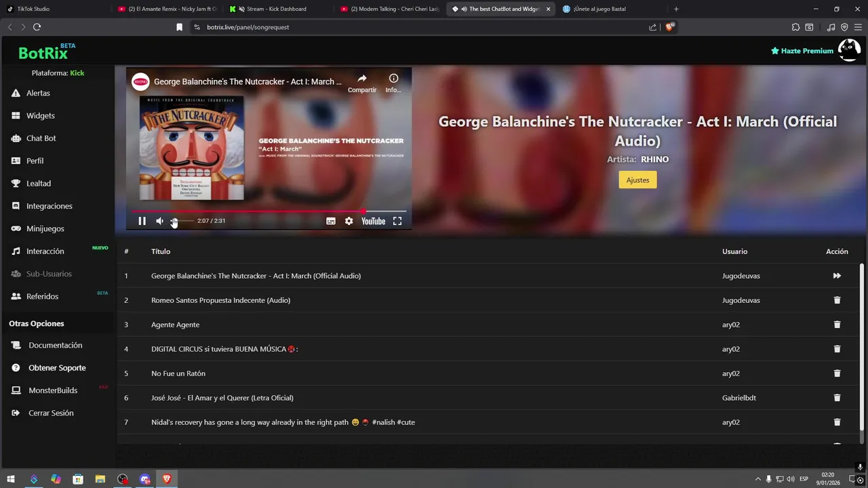Switch to Modern Talking Cheri Cheri tab
The width and height of the screenshot is (868, 488).
click(x=389, y=9)
